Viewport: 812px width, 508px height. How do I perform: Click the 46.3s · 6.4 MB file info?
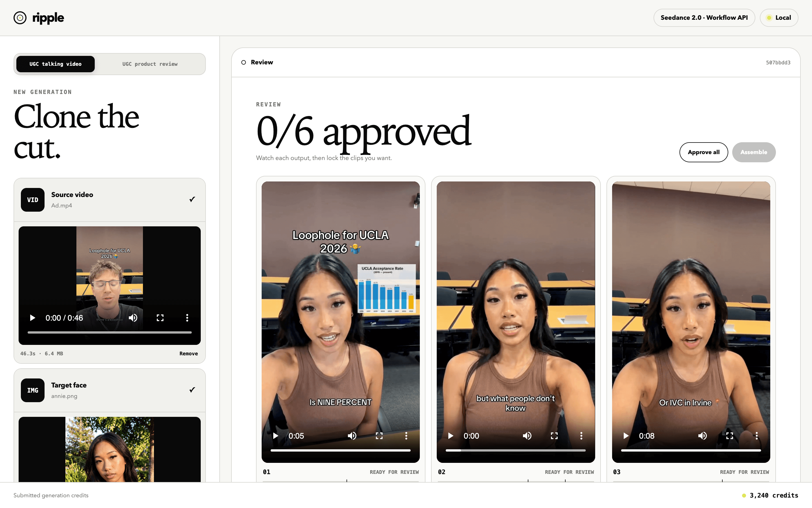[42, 353]
